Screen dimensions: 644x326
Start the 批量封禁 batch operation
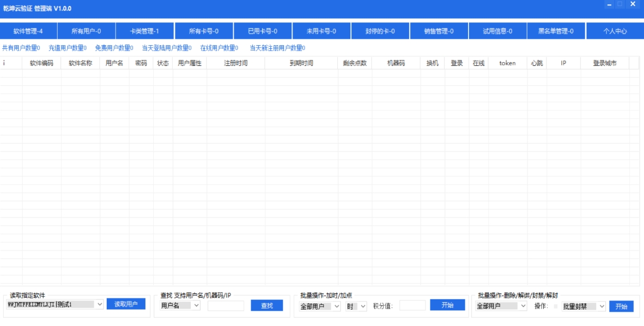coord(621,306)
